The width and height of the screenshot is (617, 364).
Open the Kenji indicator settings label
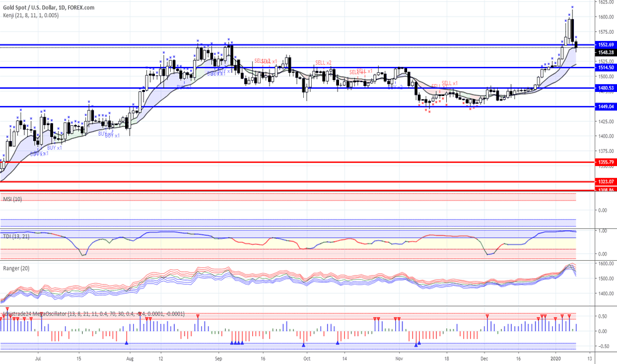30,15
